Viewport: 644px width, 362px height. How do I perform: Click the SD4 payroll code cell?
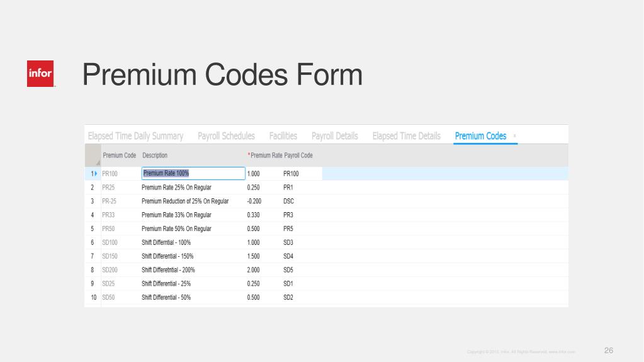(288, 256)
